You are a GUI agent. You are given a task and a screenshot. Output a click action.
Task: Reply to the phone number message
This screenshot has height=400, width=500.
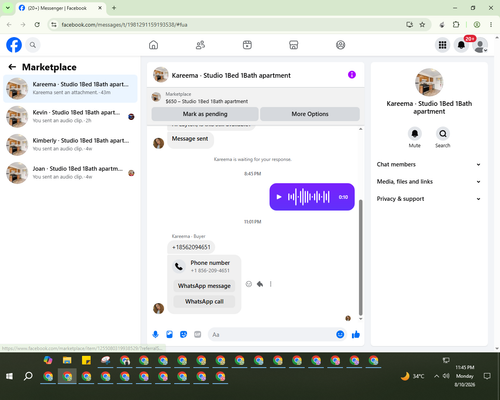[260, 284]
